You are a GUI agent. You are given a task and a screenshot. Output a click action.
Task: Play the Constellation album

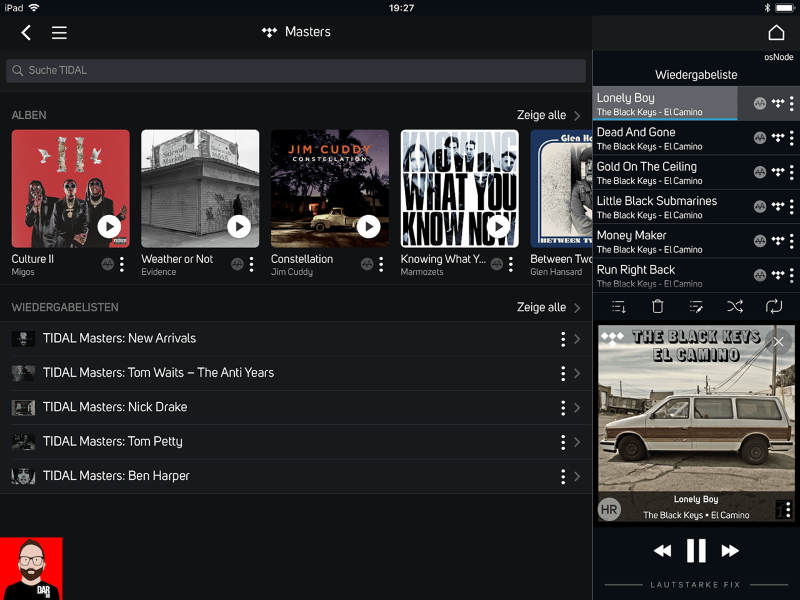coord(368,226)
